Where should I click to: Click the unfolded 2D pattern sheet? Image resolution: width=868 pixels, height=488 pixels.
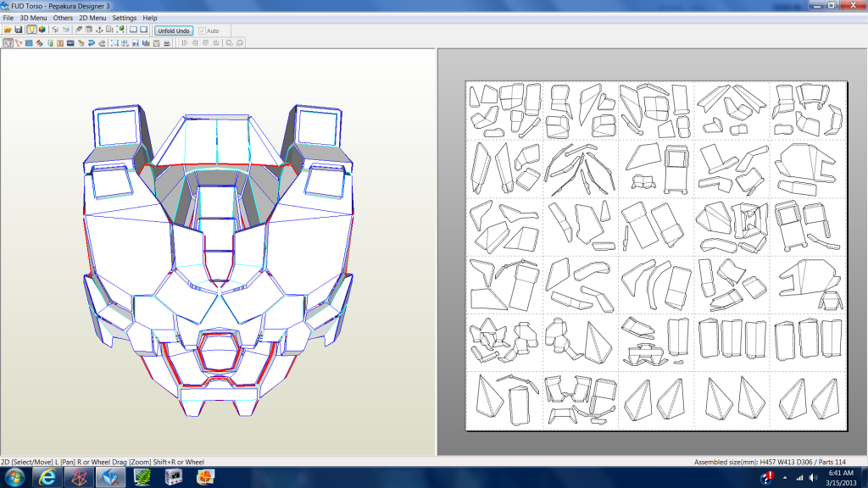pos(657,256)
